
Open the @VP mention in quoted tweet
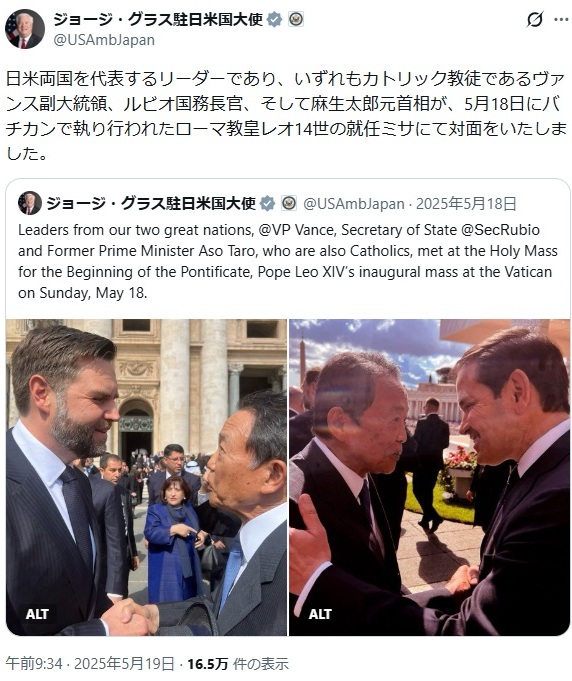(274, 230)
